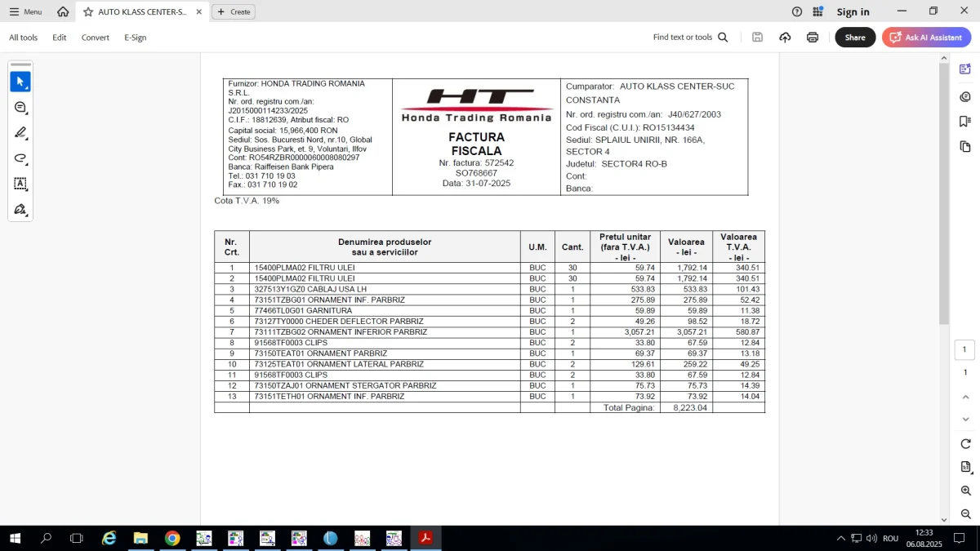
Task: Open Task View on the taskbar
Action: click(x=77, y=538)
